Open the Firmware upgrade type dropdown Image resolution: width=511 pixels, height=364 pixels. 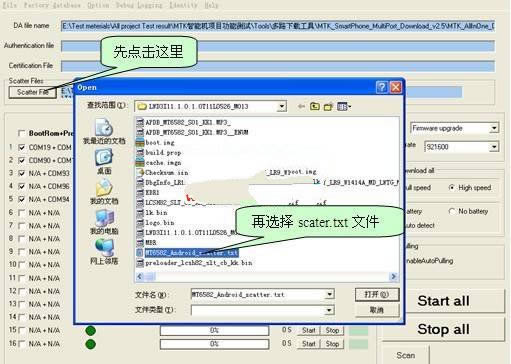point(494,128)
